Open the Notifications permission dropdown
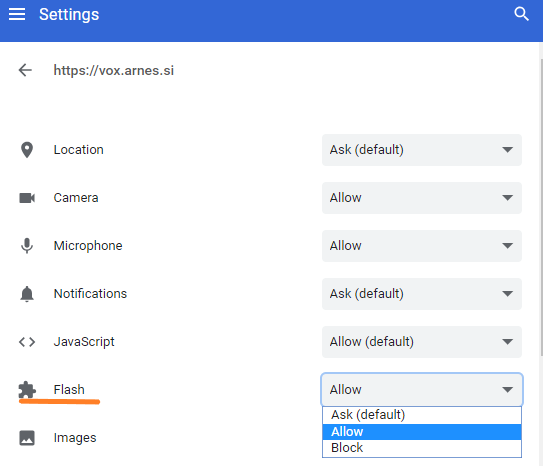 [x=422, y=294]
